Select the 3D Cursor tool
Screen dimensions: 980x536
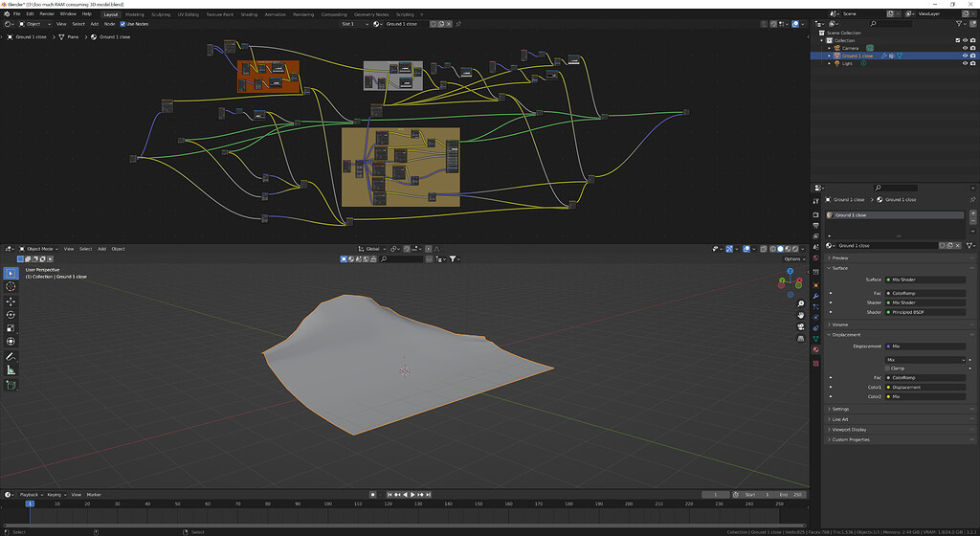(x=11, y=287)
